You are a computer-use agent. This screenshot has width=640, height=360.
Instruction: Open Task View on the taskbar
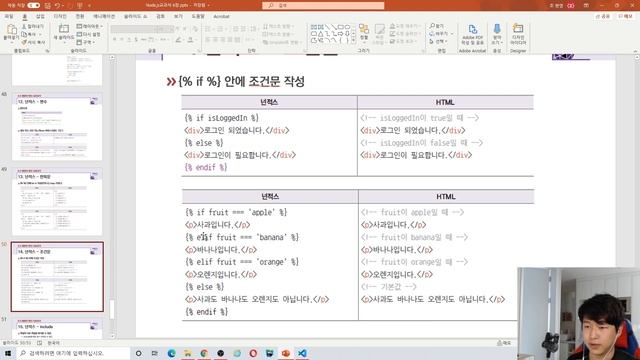(155, 353)
